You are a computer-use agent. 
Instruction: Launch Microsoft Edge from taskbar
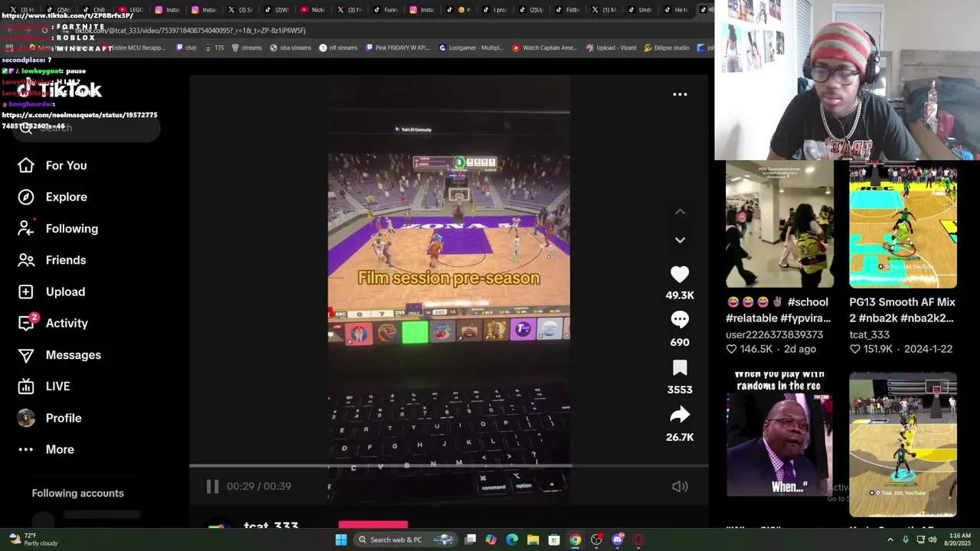[x=512, y=540]
